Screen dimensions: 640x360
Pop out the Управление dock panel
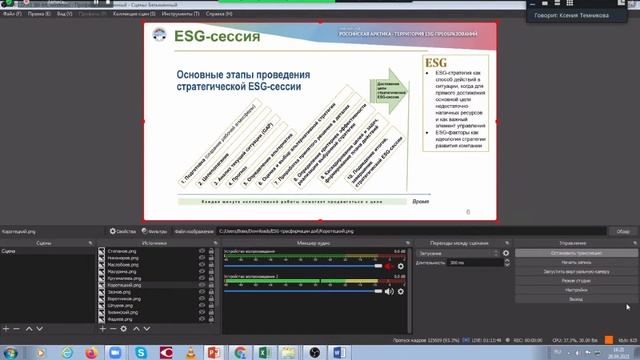point(635,243)
